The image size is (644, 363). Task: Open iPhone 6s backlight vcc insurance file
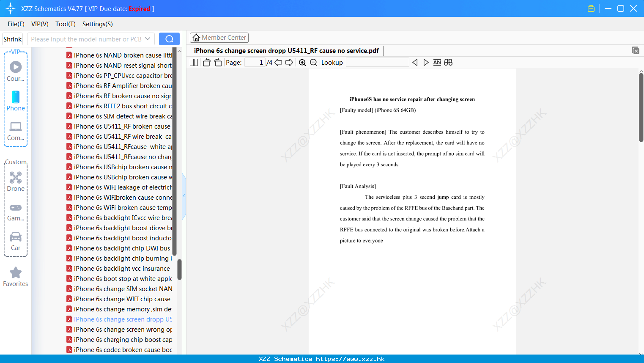coord(119,269)
